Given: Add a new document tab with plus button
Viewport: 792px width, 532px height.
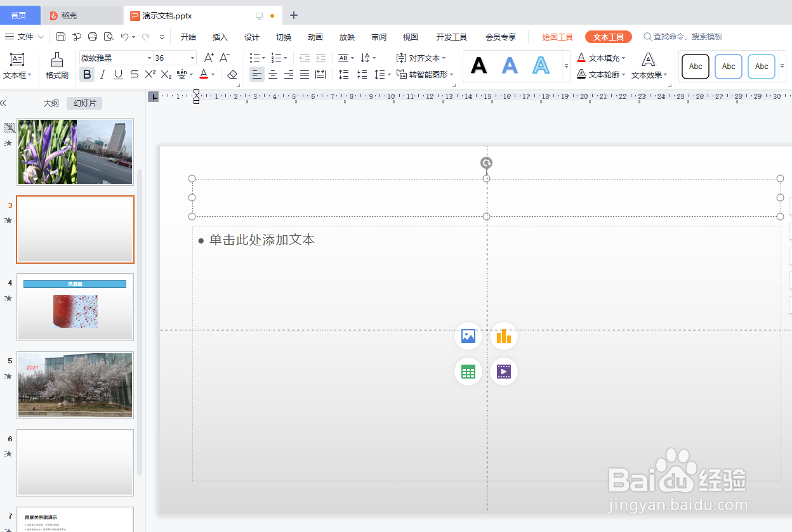Looking at the screenshot, I should [293, 15].
